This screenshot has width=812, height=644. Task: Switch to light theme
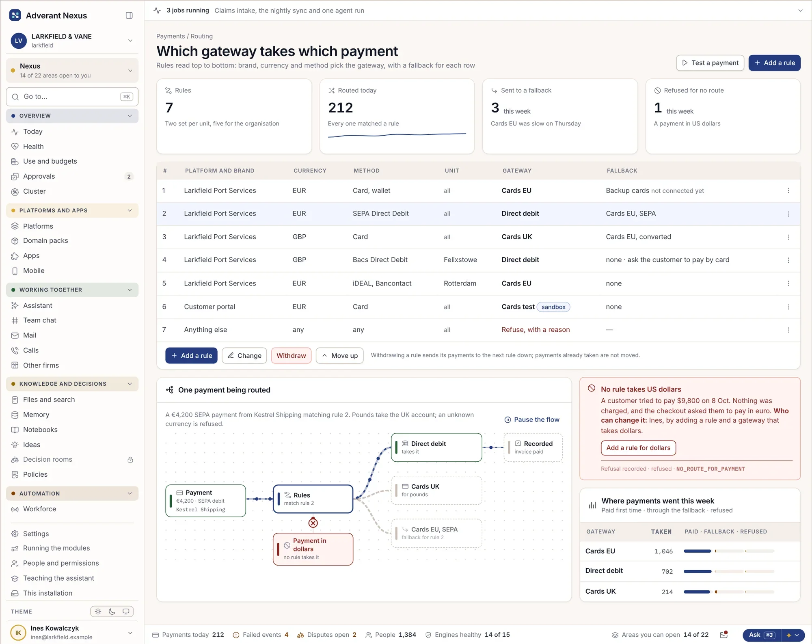coord(98,612)
